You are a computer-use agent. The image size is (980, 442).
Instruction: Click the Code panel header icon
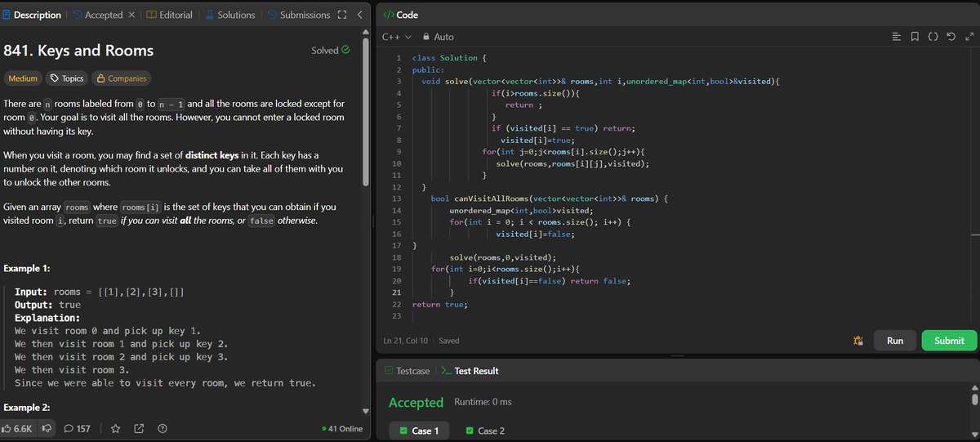(389, 15)
